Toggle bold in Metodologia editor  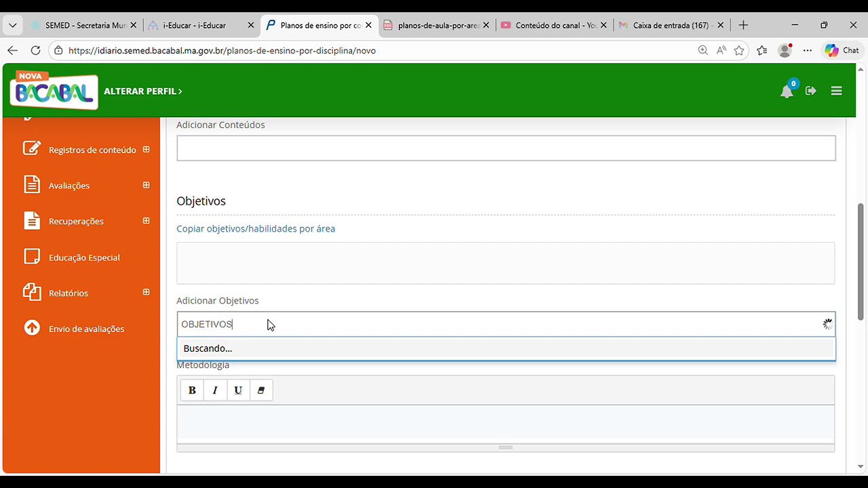[x=192, y=390]
